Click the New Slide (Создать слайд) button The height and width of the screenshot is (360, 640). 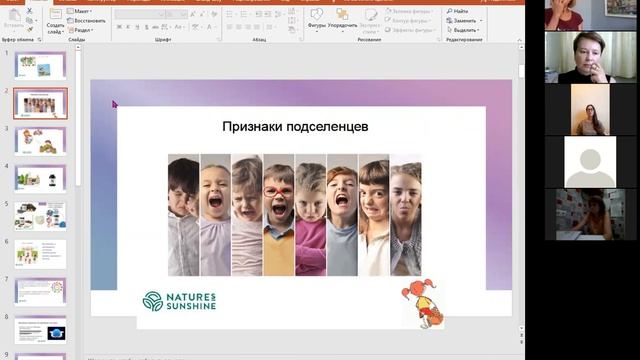pyautogui.click(x=55, y=20)
